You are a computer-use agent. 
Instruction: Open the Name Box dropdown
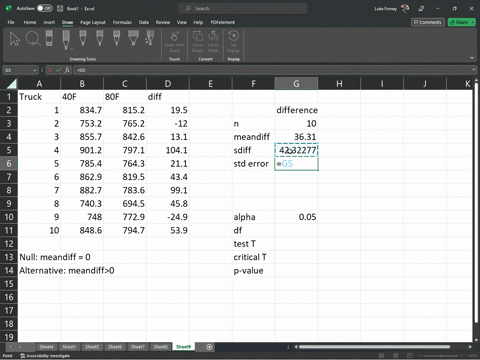click(x=34, y=70)
